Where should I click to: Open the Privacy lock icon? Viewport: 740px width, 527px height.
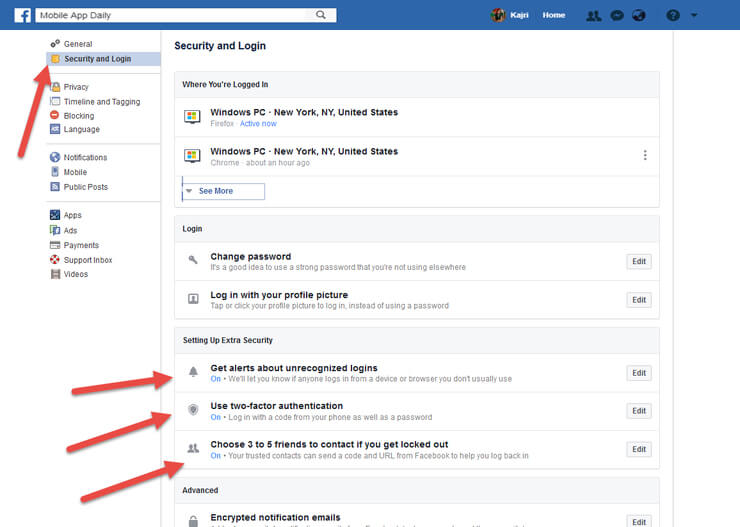[x=55, y=87]
